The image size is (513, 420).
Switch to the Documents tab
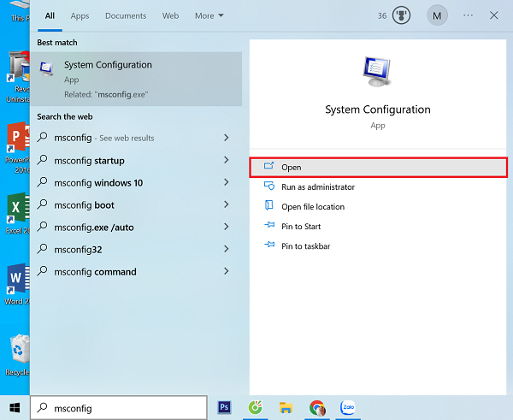(125, 15)
